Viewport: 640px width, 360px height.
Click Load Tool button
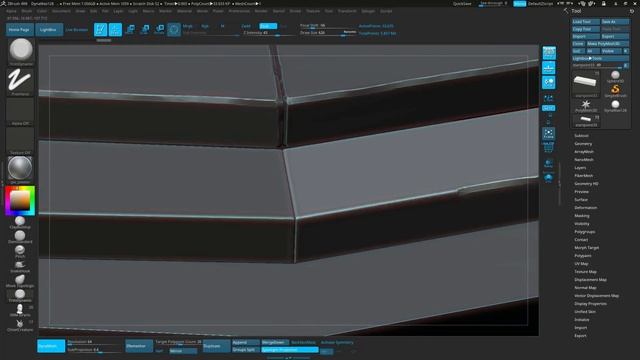586,22
